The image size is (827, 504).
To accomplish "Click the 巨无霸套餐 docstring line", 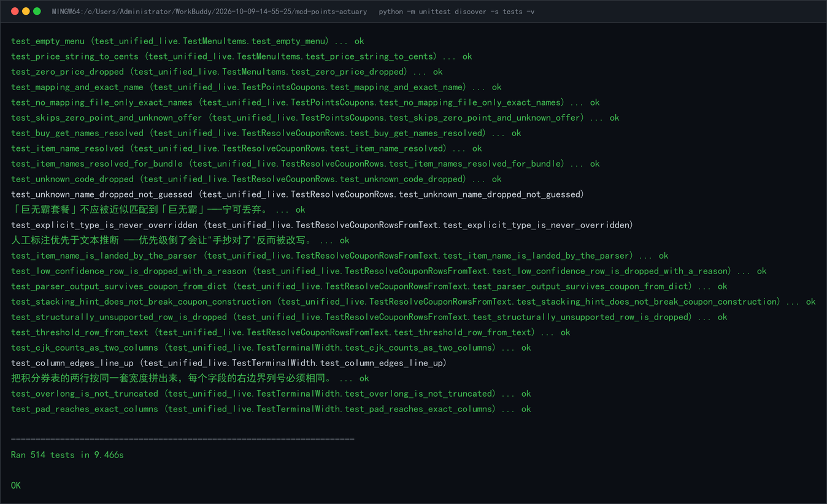I will [x=158, y=210].
